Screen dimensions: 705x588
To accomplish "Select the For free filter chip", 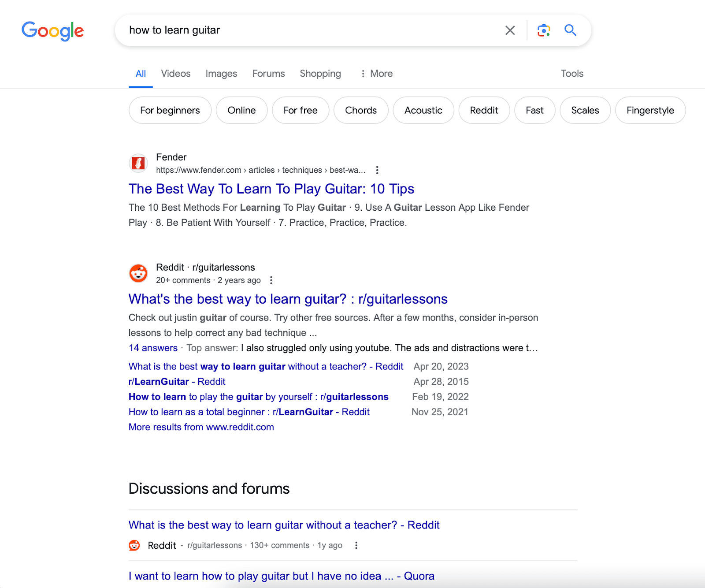I will [301, 110].
